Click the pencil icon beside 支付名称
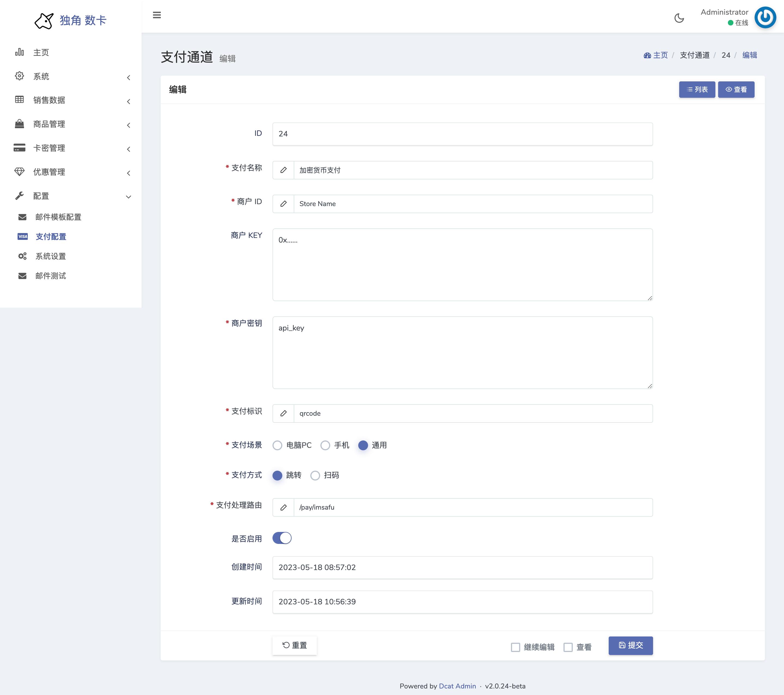784x695 pixels. [x=283, y=170]
